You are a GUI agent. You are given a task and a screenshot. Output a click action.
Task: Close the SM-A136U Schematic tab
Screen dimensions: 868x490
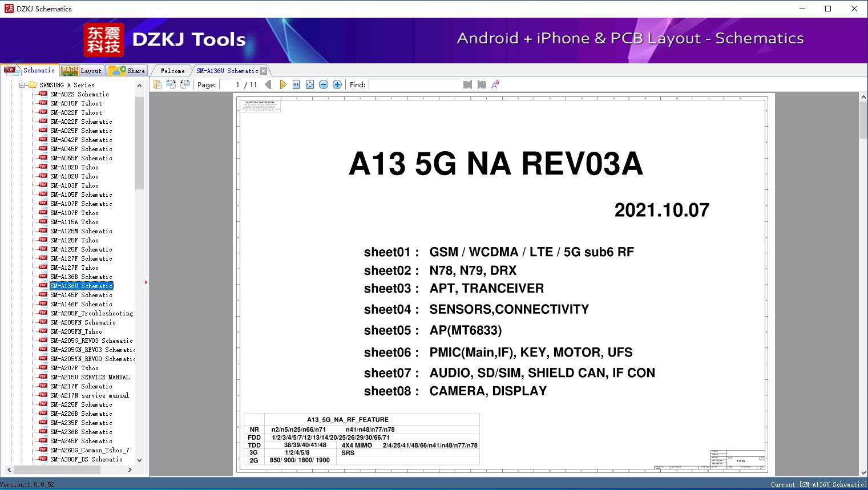(x=263, y=71)
